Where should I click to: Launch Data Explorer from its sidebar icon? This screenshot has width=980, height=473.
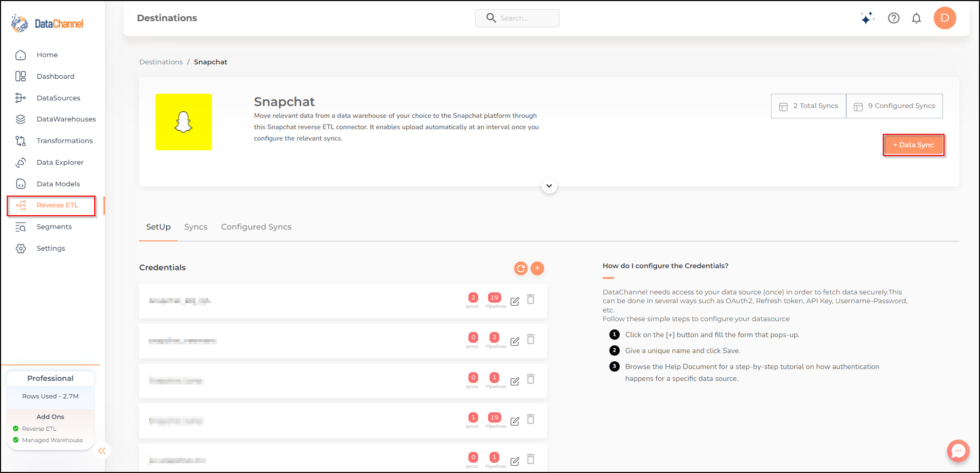point(21,163)
